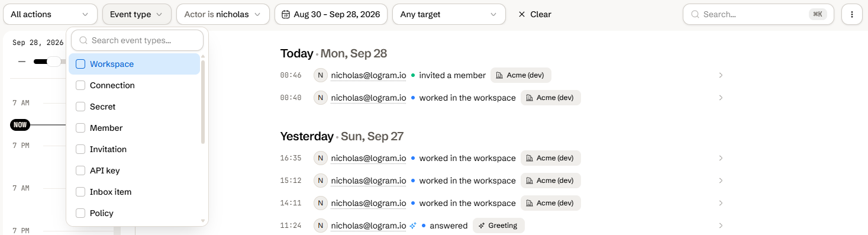The height and width of the screenshot is (235, 868).
Task: Open Acme (dev) tag on 16:35 event
Action: (x=551, y=158)
